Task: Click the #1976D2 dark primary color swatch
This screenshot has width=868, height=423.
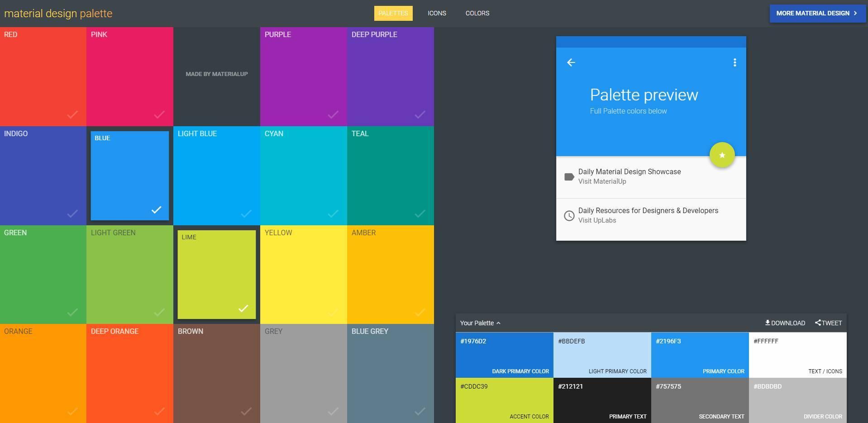Action: 504,355
